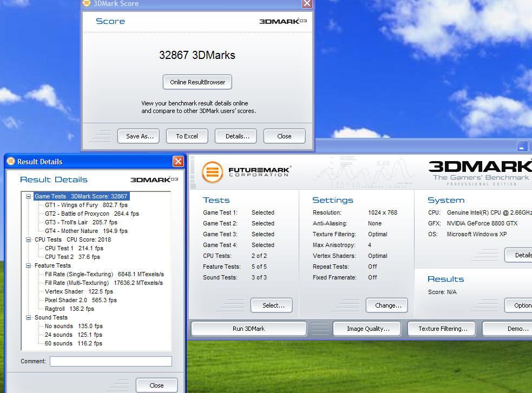The height and width of the screenshot is (393, 532).
Task: Click Change button under Settings
Action: coord(387,305)
